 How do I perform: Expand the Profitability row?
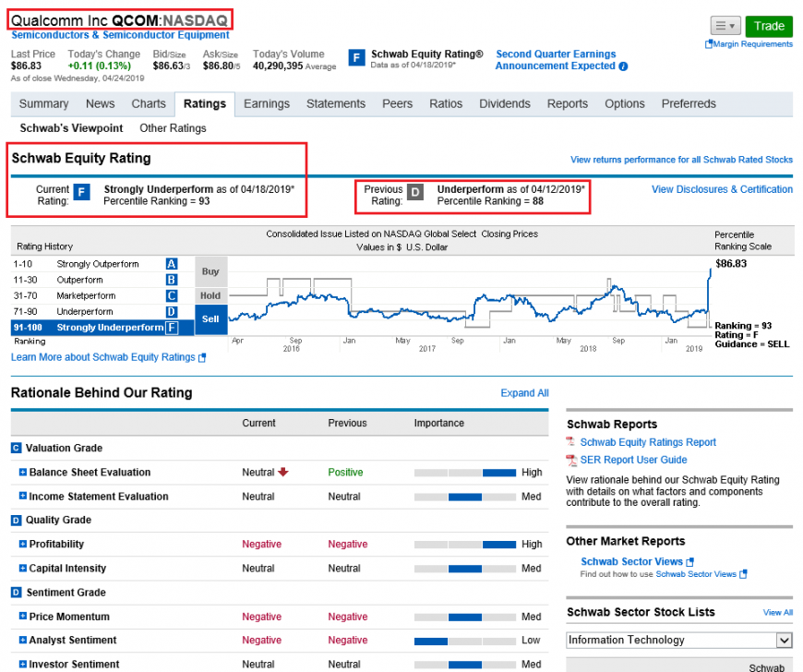(23, 545)
